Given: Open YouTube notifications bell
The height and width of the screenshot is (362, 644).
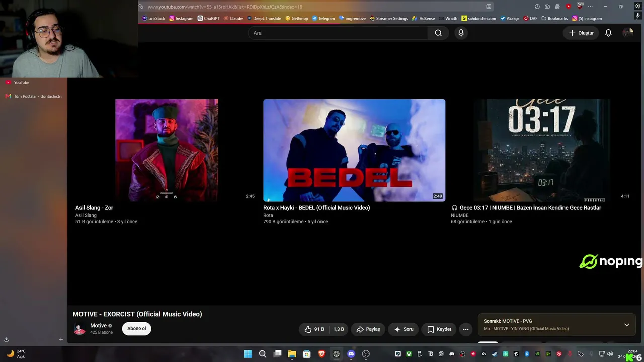Looking at the screenshot, I should (x=608, y=33).
